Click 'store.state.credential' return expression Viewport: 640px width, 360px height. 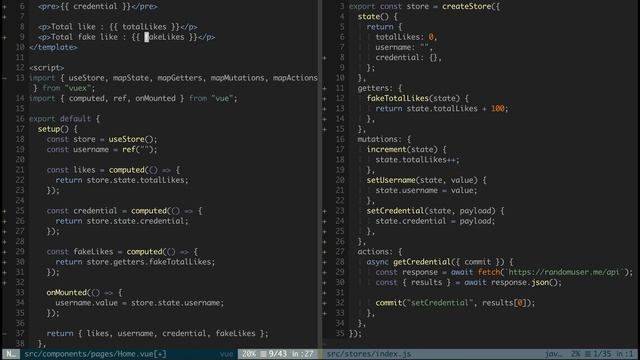136,221
